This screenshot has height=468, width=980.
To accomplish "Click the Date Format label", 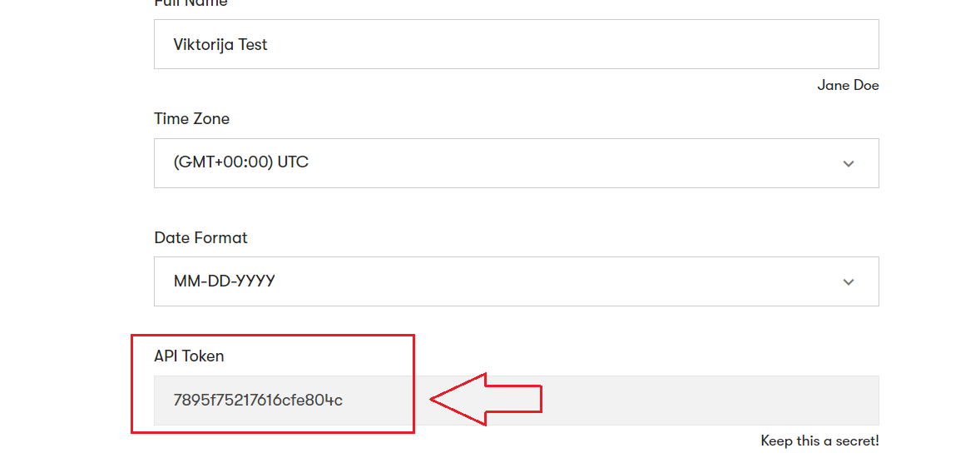I will [200, 238].
